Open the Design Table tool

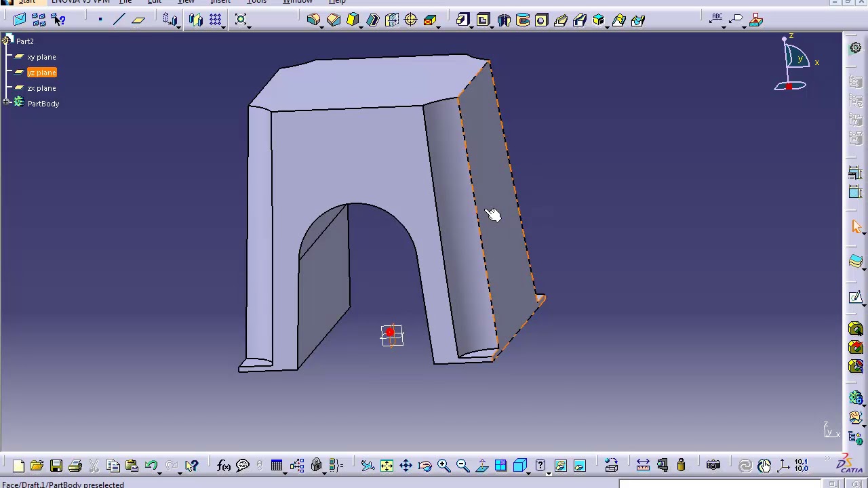click(277, 466)
